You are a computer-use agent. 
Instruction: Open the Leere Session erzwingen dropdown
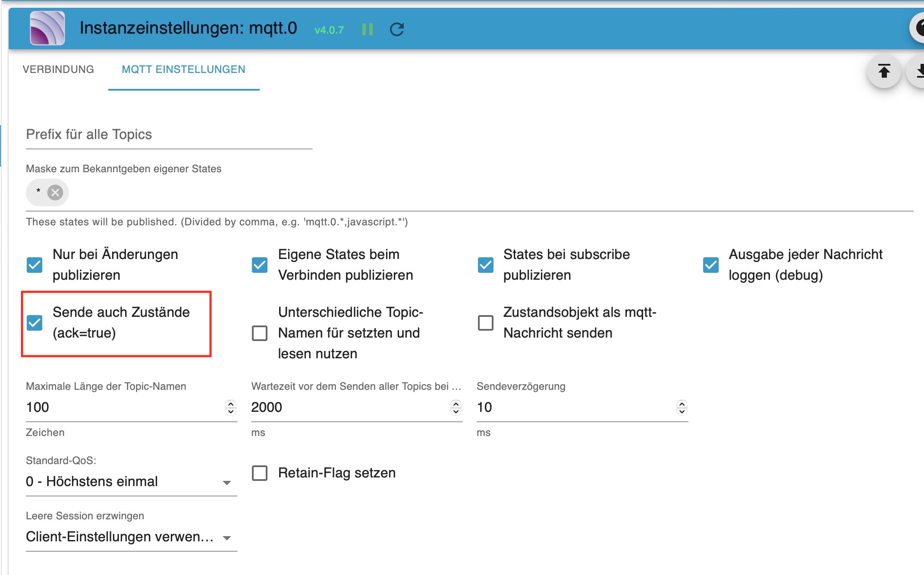tap(132, 537)
